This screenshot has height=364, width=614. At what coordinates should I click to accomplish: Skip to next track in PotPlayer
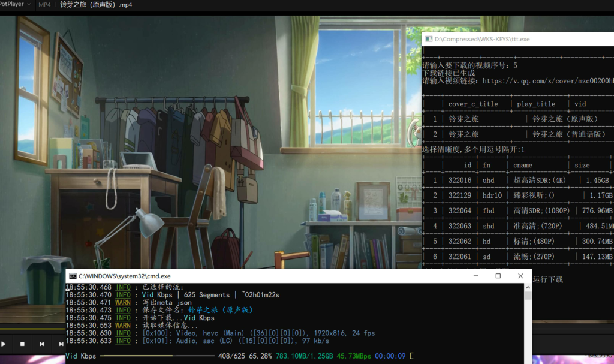[61, 344]
